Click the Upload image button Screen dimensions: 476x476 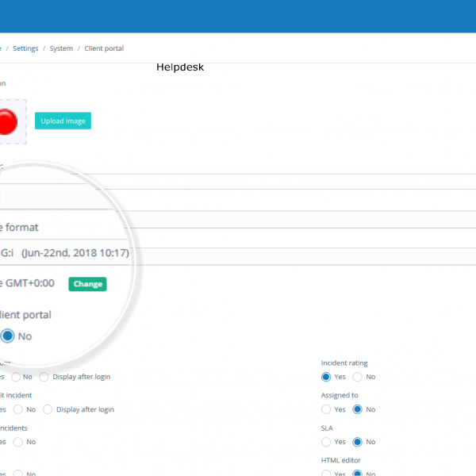(63, 121)
